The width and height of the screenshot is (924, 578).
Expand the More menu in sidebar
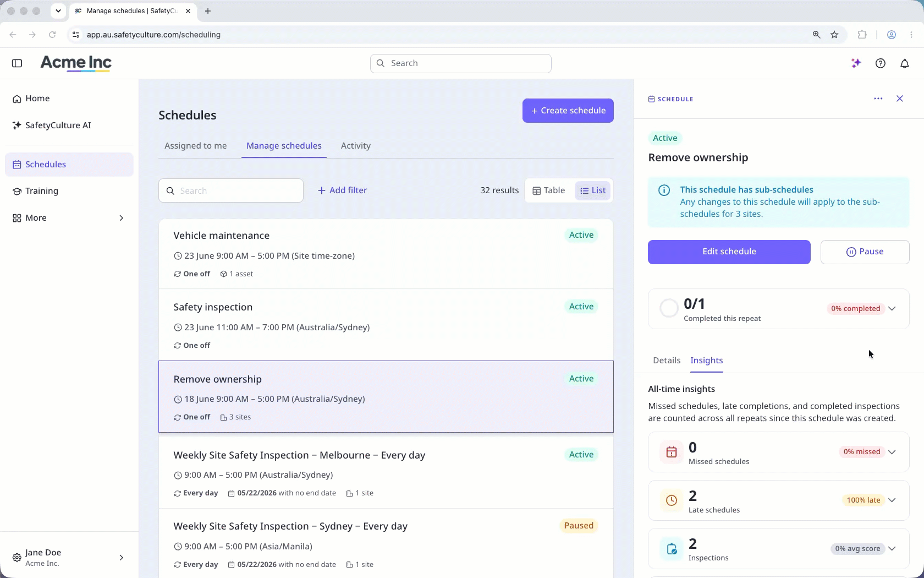coord(69,218)
